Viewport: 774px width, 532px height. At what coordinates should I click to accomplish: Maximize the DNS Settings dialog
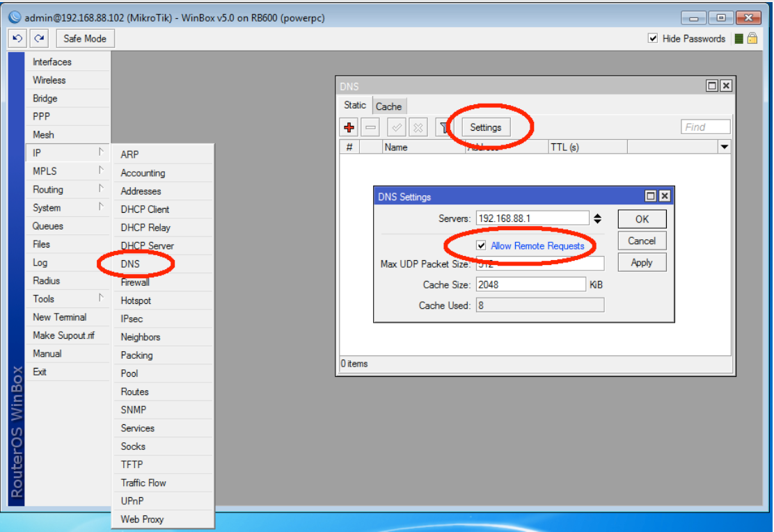point(651,196)
